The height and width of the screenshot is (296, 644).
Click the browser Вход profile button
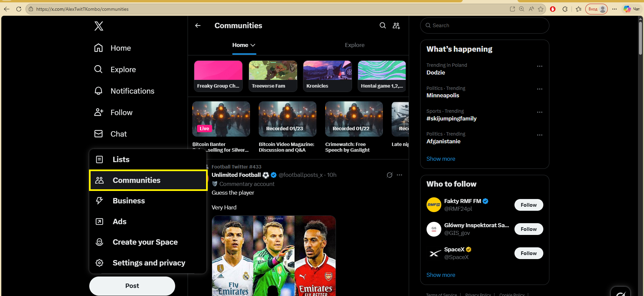[596, 9]
